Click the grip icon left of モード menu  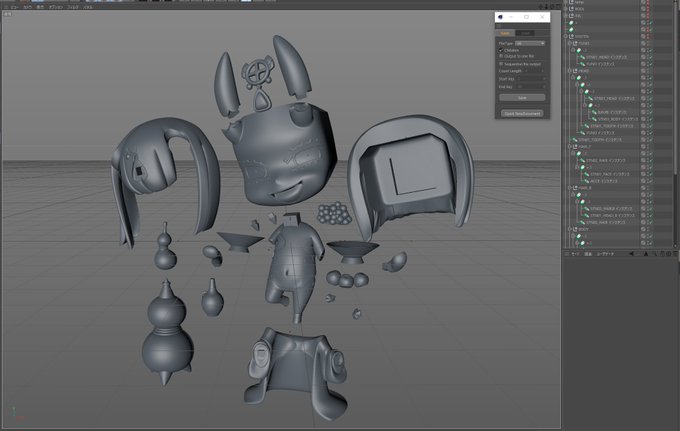pos(566,254)
